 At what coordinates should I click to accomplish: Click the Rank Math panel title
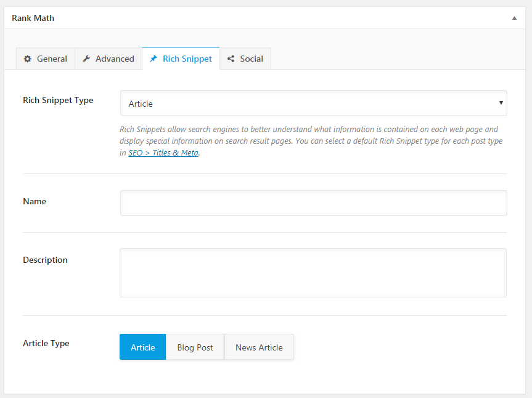33,18
